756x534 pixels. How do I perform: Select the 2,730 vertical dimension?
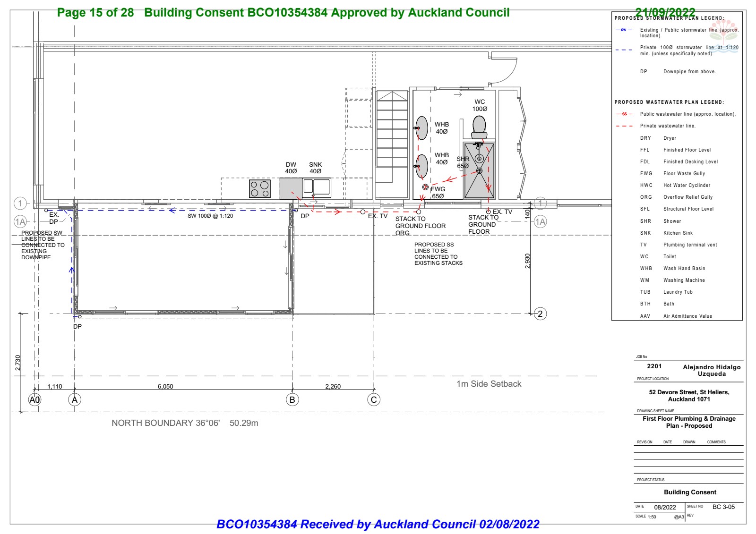[18, 363]
